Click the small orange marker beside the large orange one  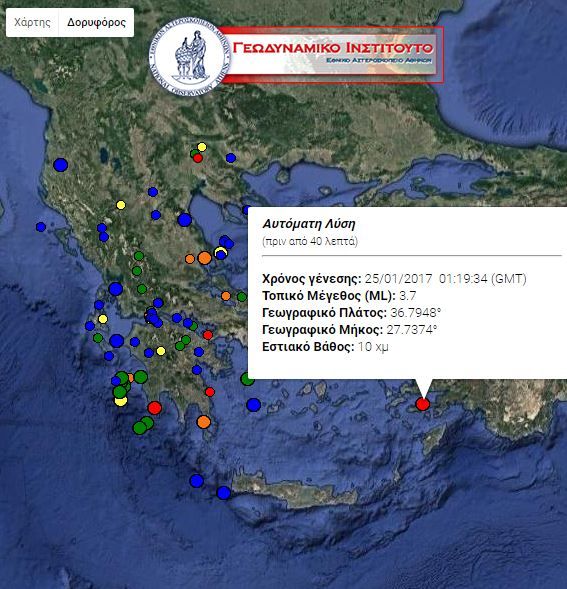(190, 258)
